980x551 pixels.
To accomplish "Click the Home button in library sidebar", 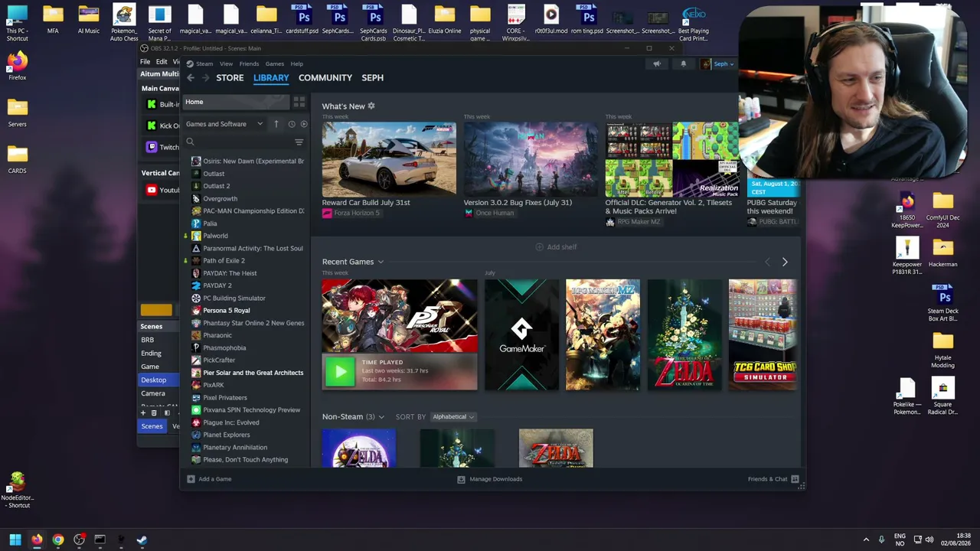I will pyautogui.click(x=235, y=102).
